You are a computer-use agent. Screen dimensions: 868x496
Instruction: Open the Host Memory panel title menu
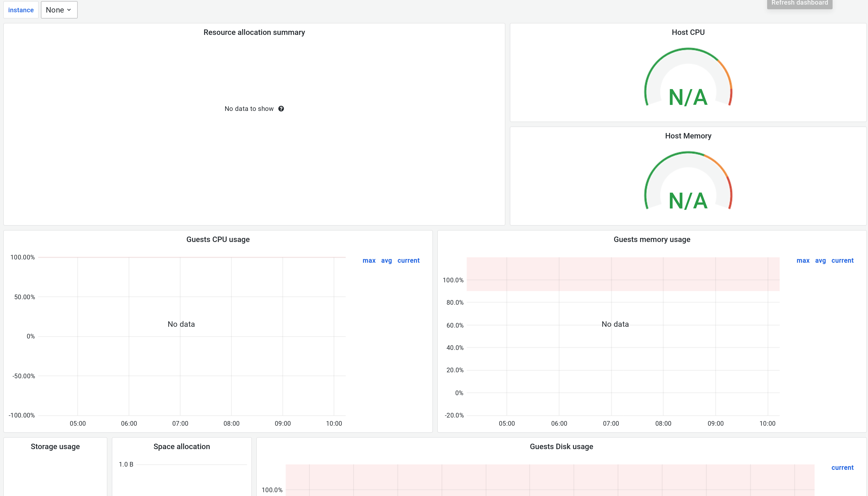pyautogui.click(x=688, y=136)
